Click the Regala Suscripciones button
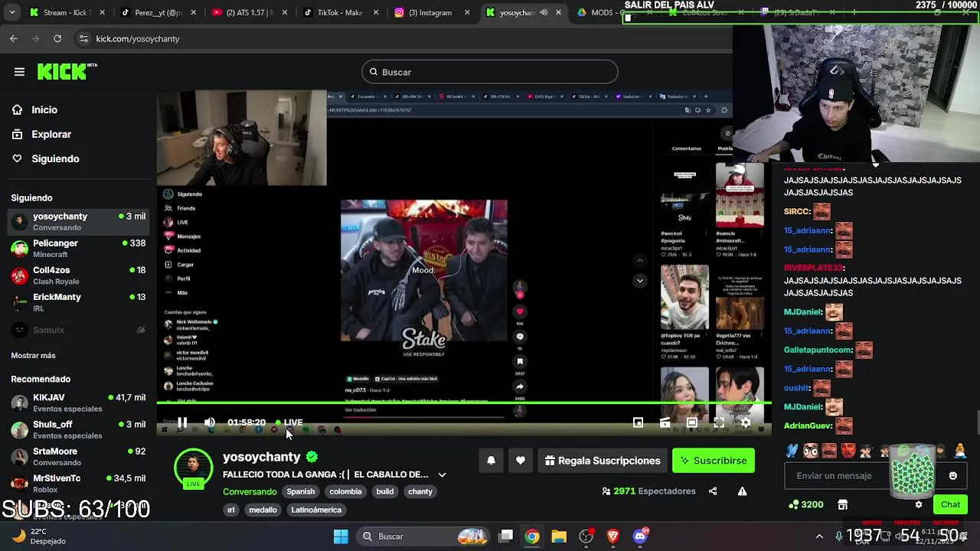The height and width of the screenshot is (551, 980). [x=603, y=461]
